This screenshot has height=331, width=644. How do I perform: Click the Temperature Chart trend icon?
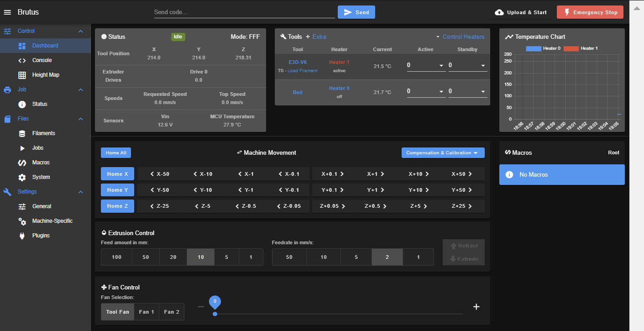[x=509, y=37]
